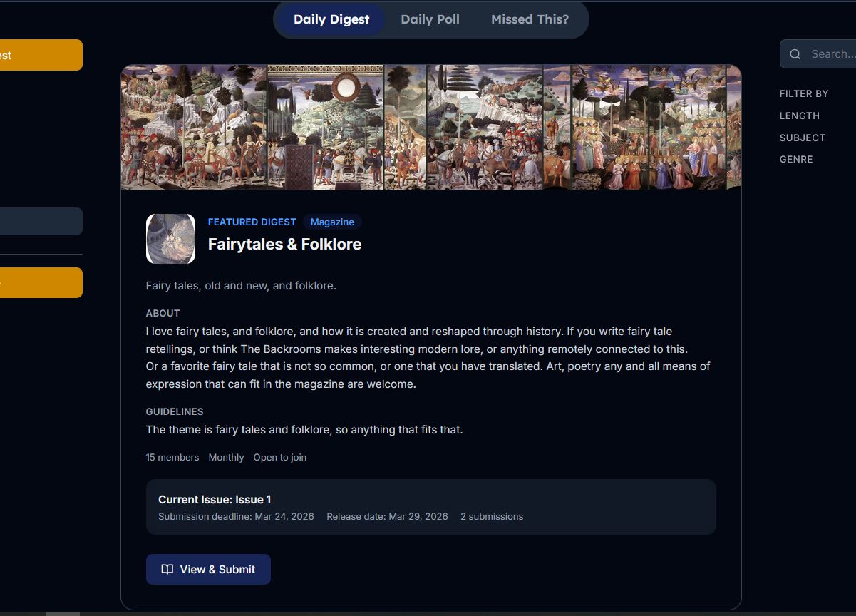
Task: Expand the LENGTH filter
Action: pyautogui.click(x=799, y=115)
